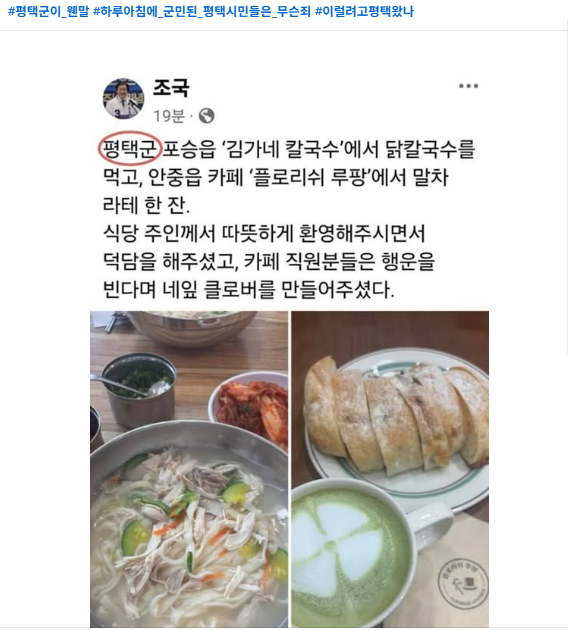Click the kimchi dish in photo
568x631 pixels.
(252, 408)
